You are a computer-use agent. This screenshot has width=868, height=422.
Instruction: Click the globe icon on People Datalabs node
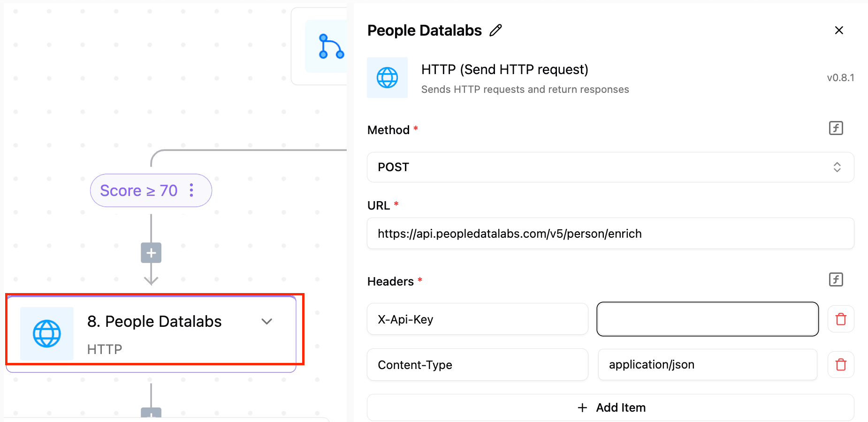point(47,334)
